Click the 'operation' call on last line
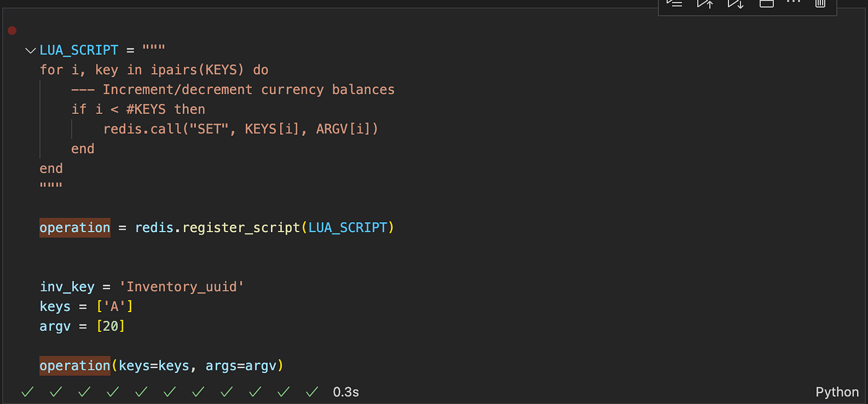 tap(74, 366)
